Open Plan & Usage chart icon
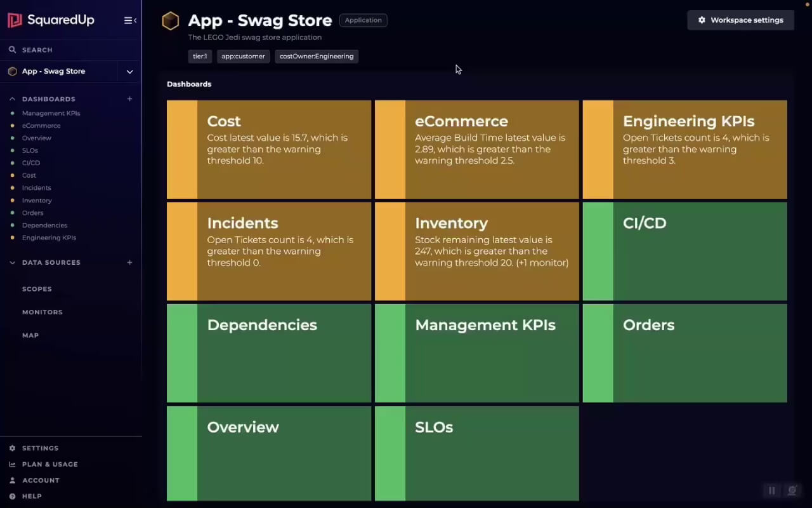The width and height of the screenshot is (812, 508). click(x=12, y=464)
